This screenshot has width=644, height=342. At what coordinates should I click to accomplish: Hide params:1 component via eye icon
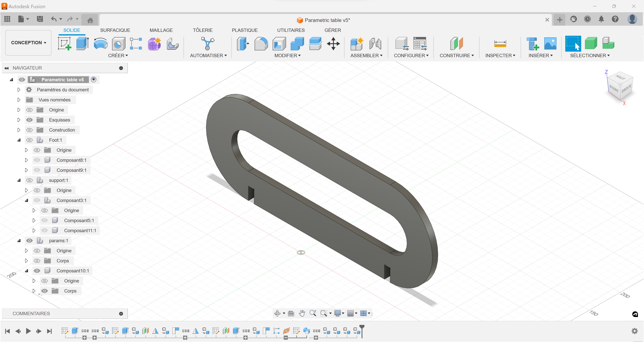(29, 241)
